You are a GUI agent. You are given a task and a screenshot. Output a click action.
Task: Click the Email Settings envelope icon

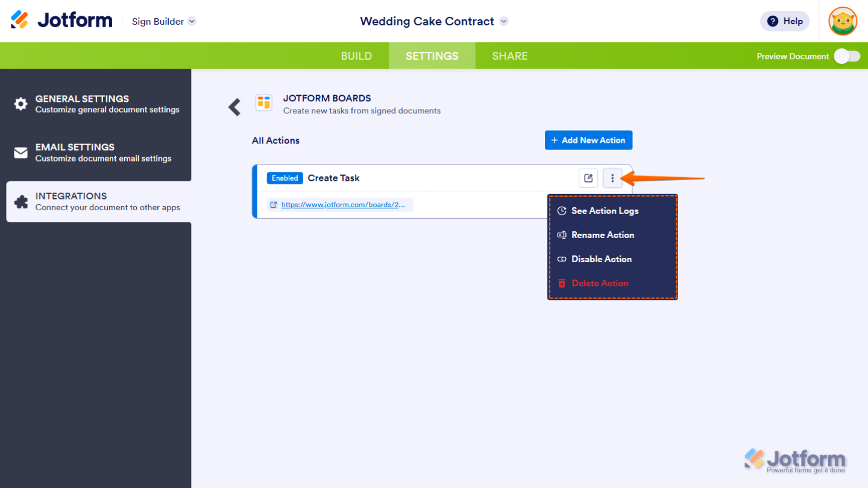tap(21, 153)
